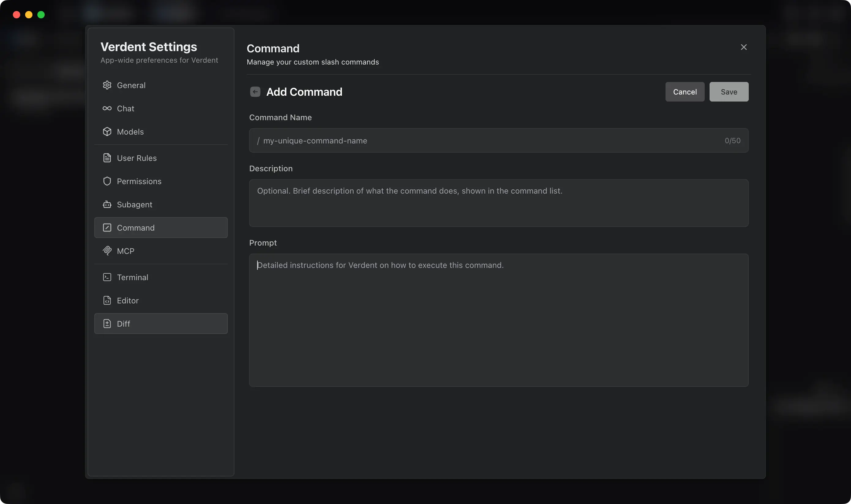Image resolution: width=851 pixels, height=504 pixels.
Task: Go to Subagent settings
Action: [134, 205]
